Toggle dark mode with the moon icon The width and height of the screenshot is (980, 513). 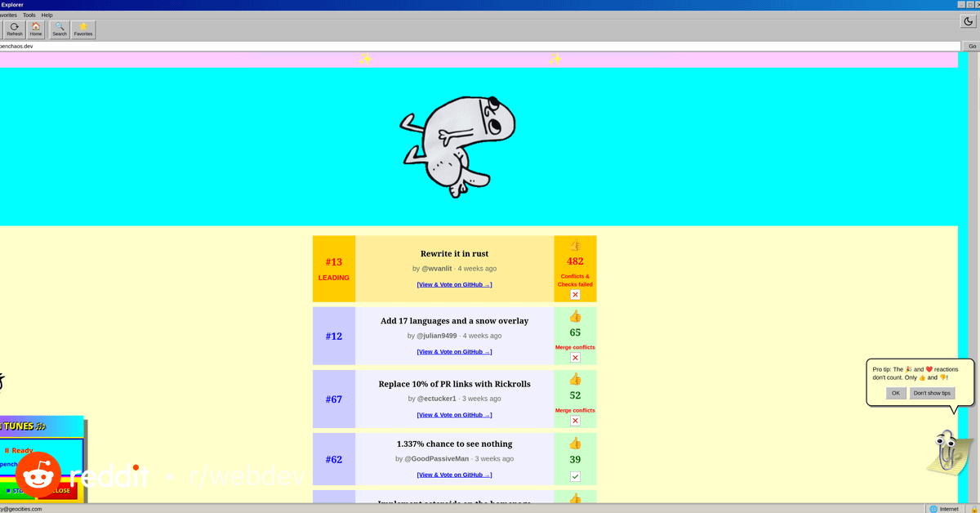tap(968, 22)
